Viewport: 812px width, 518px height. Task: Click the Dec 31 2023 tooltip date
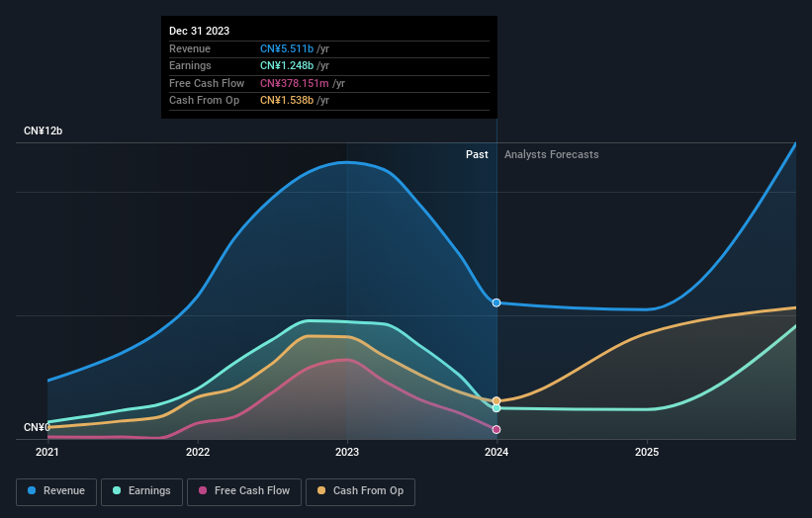tap(200, 31)
